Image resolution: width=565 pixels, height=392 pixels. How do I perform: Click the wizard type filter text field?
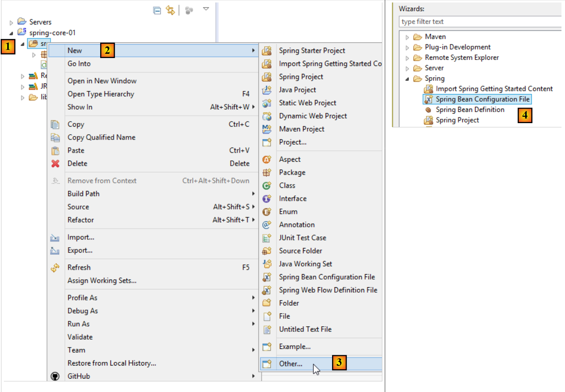pyautogui.click(x=480, y=22)
